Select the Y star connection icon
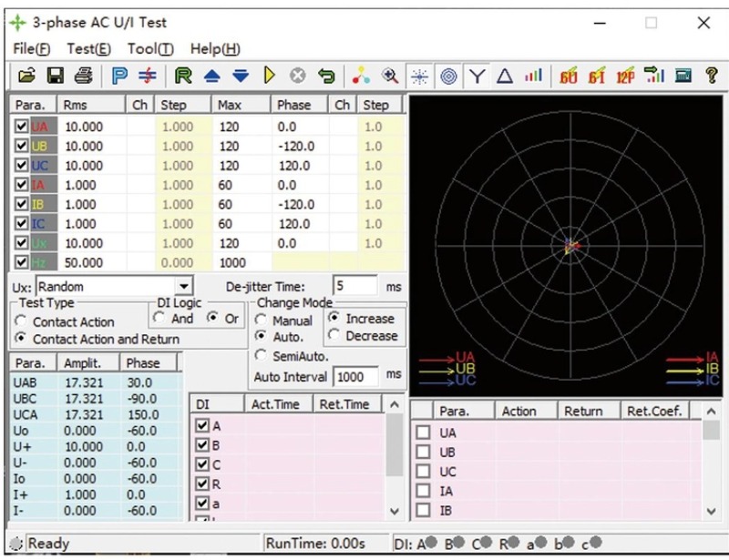 pyautogui.click(x=477, y=76)
